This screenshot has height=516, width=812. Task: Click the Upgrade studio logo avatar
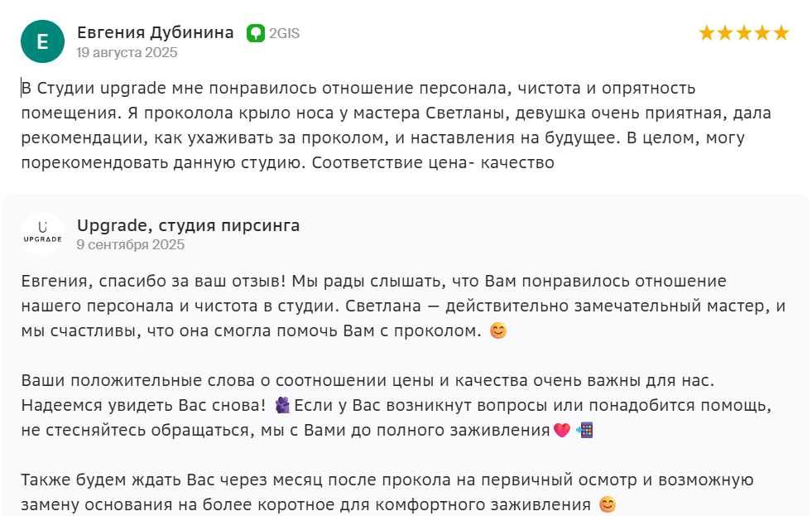(x=42, y=234)
